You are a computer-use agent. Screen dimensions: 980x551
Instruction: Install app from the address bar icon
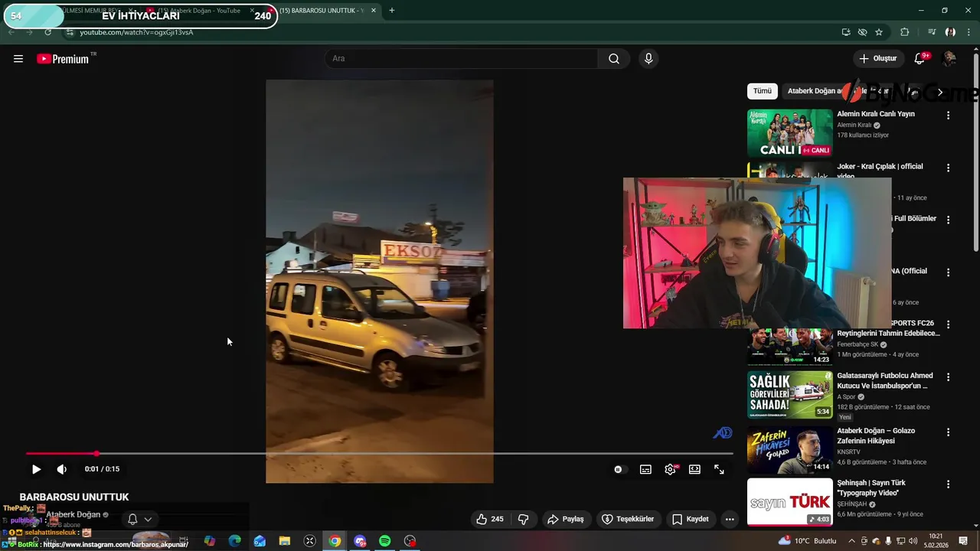coord(846,32)
